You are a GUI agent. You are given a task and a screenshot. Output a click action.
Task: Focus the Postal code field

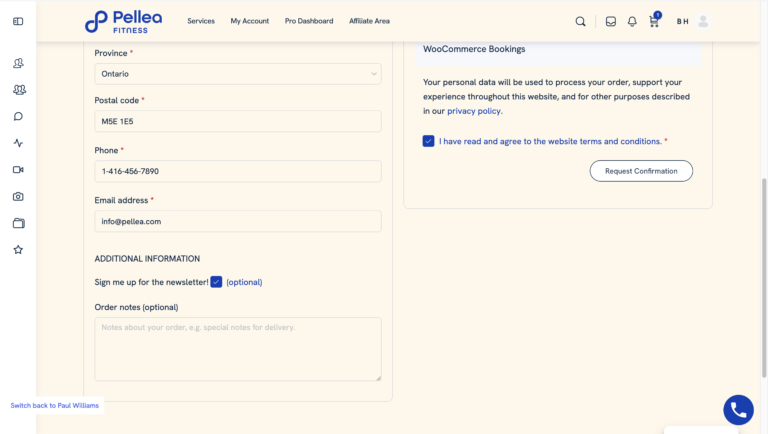(x=238, y=121)
